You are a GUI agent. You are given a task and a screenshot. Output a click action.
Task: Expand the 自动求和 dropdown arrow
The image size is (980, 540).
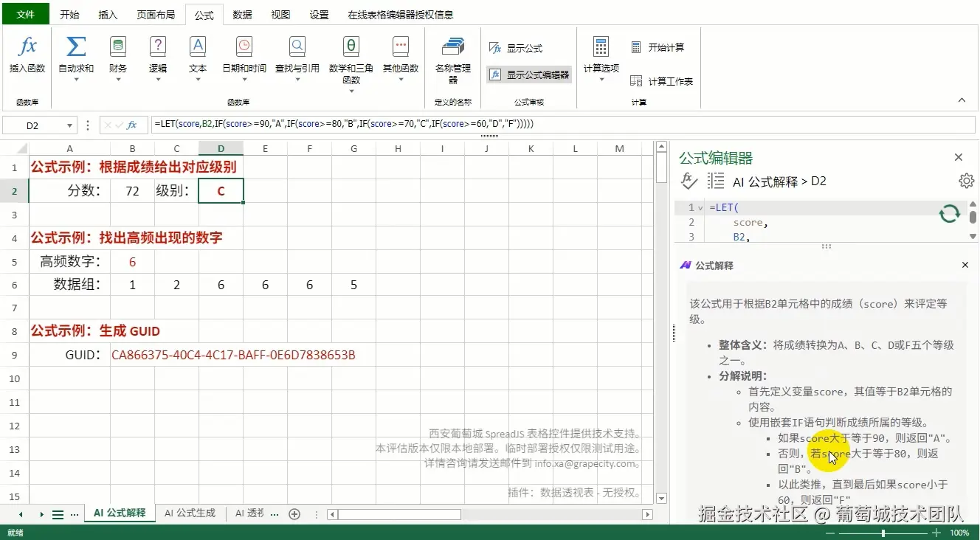76,80
